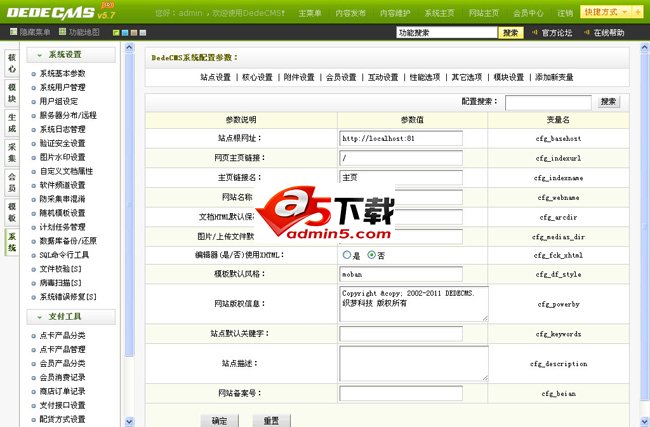The width and height of the screenshot is (650, 427).
Task: Click the 站点默认关键字 field
Action: click(x=401, y=334)
